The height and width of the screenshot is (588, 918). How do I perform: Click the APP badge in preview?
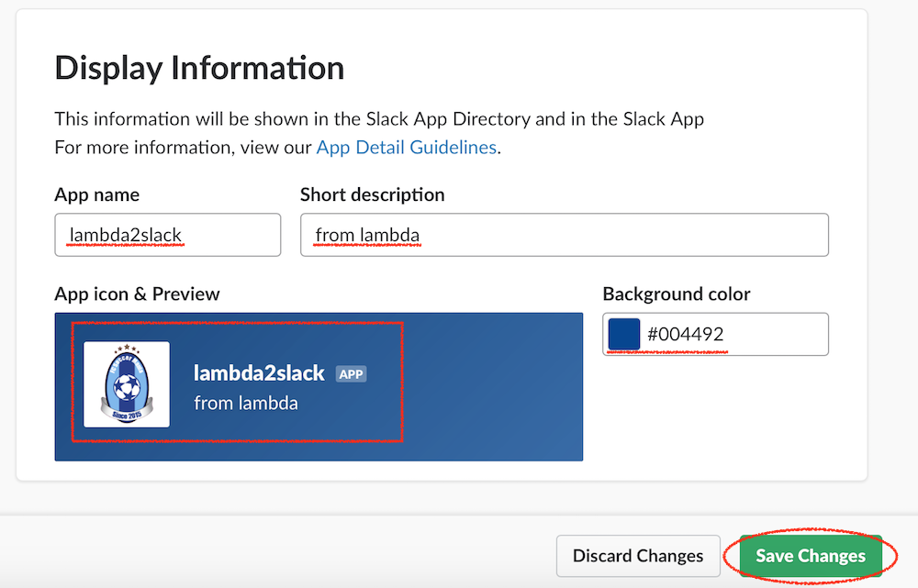click(351, 374)
